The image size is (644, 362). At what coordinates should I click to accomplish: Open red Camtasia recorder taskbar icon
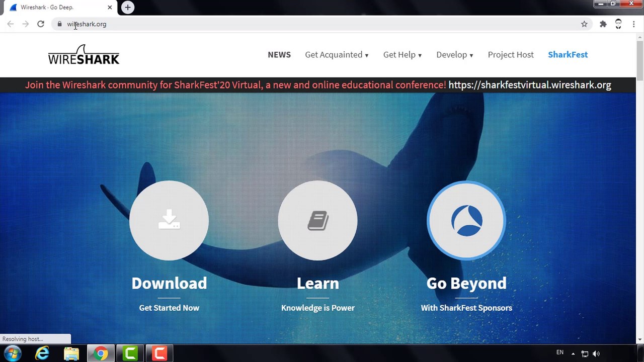pos(159,353)
